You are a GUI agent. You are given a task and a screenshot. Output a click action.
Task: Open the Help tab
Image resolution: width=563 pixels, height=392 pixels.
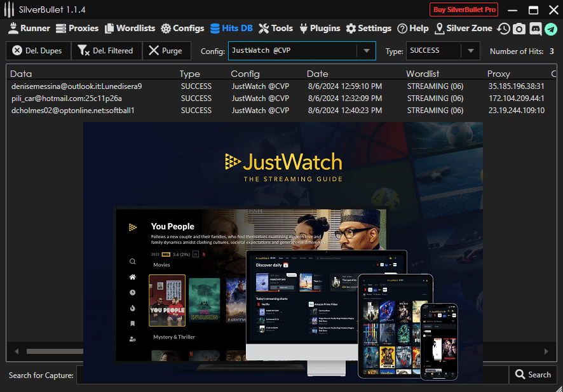[x=413, y=29]
